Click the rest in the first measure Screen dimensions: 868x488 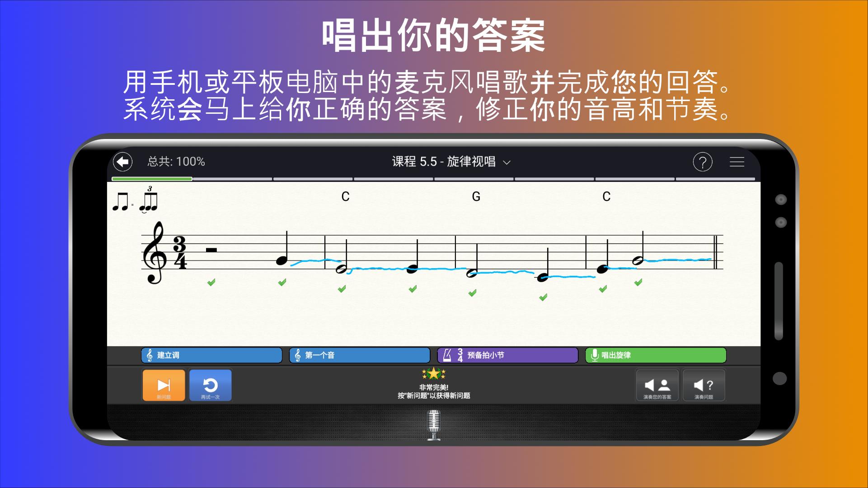tap(211, 250)
